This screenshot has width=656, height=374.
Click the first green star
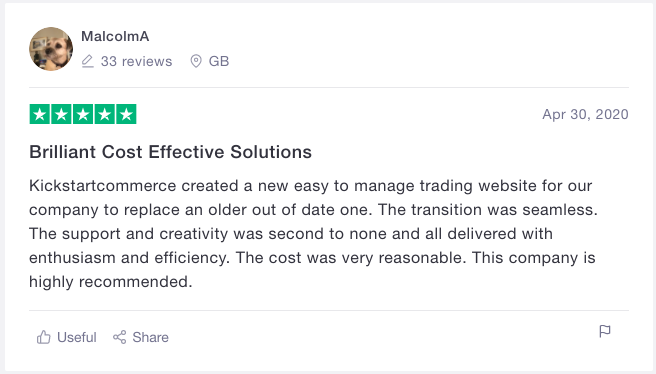40,114
